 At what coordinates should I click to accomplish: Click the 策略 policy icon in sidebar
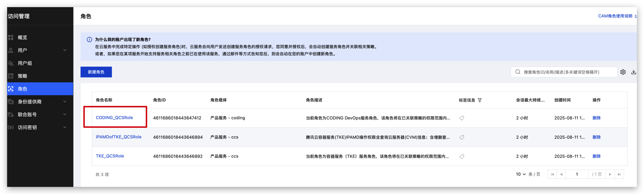(x=10, y=76)
